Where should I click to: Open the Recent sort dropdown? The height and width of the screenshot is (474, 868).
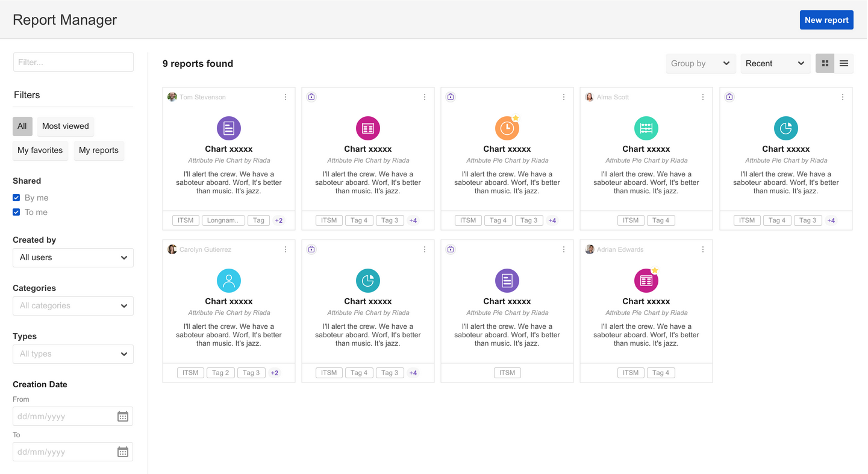[775, 63]
